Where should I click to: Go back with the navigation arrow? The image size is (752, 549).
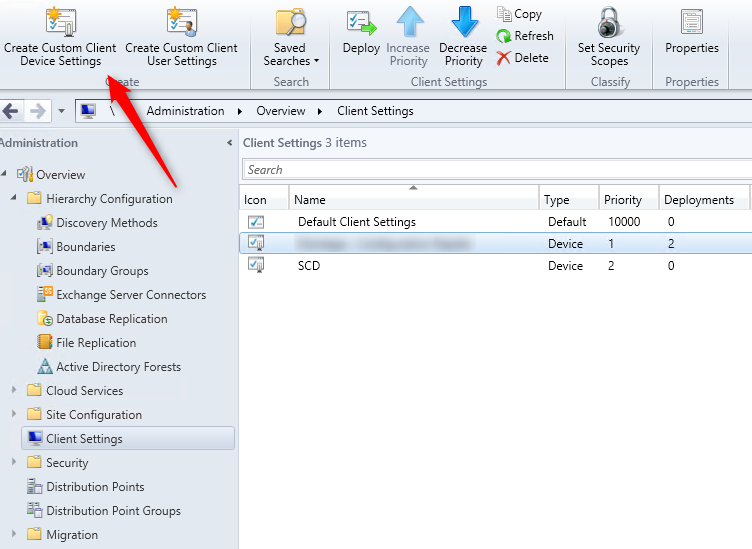pyautogui.click(x=11, y=111)
